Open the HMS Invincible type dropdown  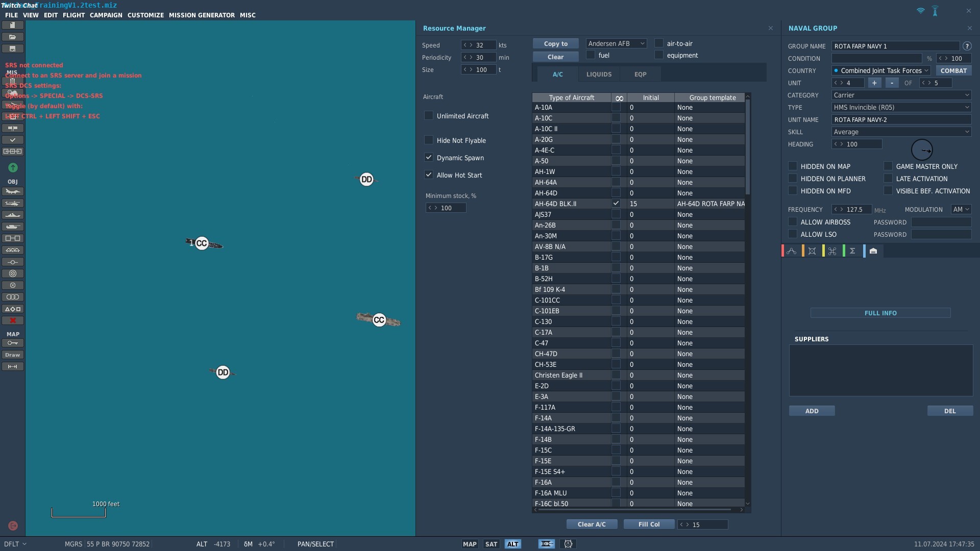coord(901,108)
